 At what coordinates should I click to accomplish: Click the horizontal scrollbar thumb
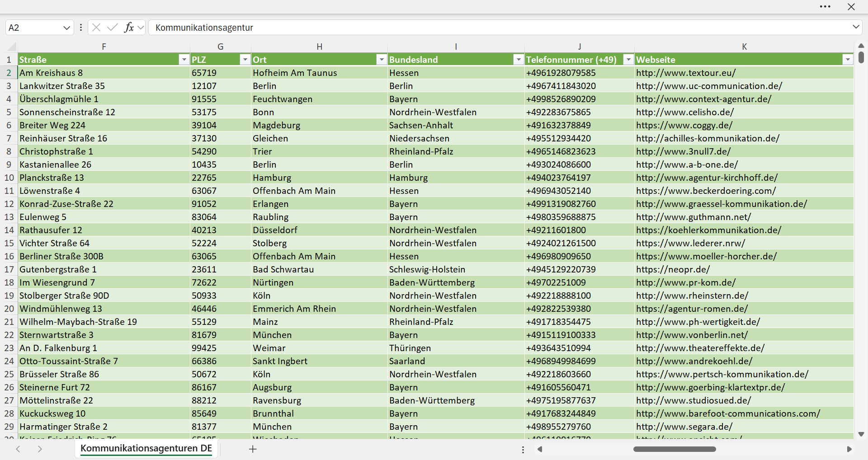(x=675, y=449)
